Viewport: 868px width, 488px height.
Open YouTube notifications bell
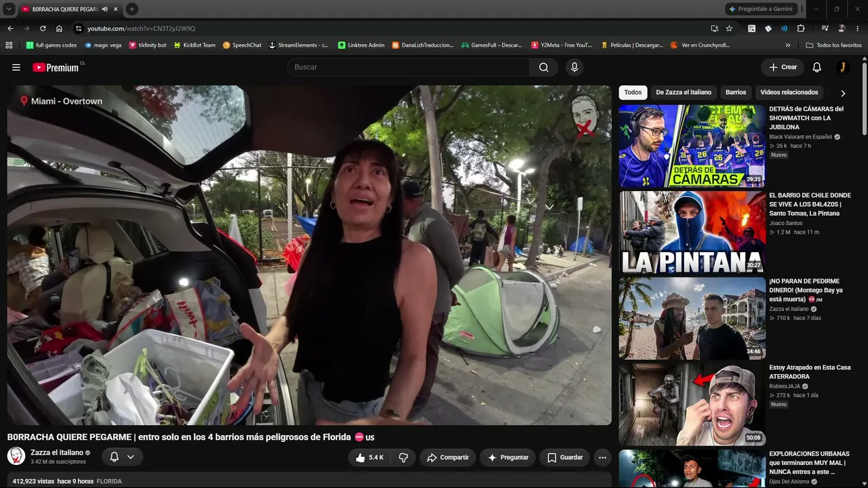(817, 67)
